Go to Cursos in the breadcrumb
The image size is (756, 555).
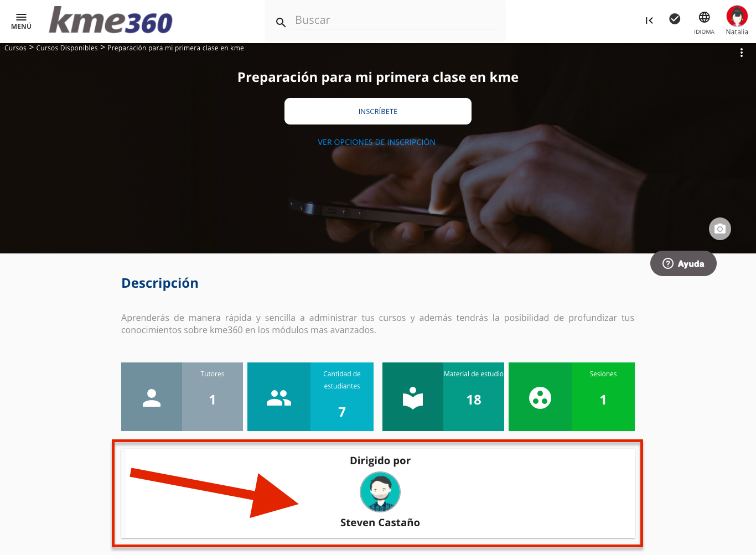15,48
